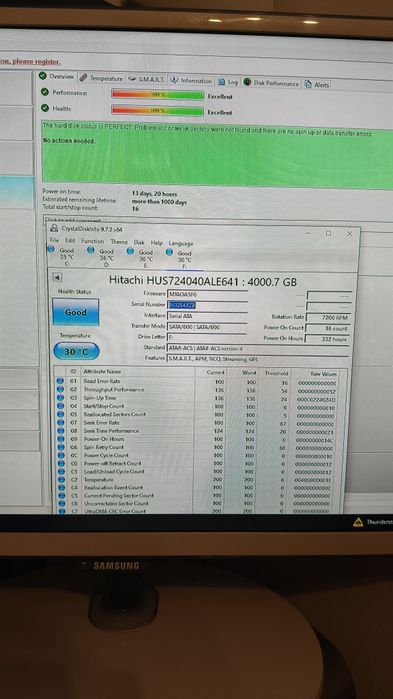Open the Language menu in CrystalDiskInfo

tap(181, 243)
